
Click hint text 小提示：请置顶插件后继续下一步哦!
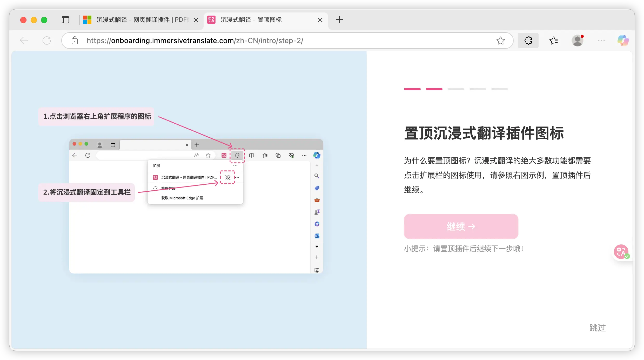[x=463, y=249]
